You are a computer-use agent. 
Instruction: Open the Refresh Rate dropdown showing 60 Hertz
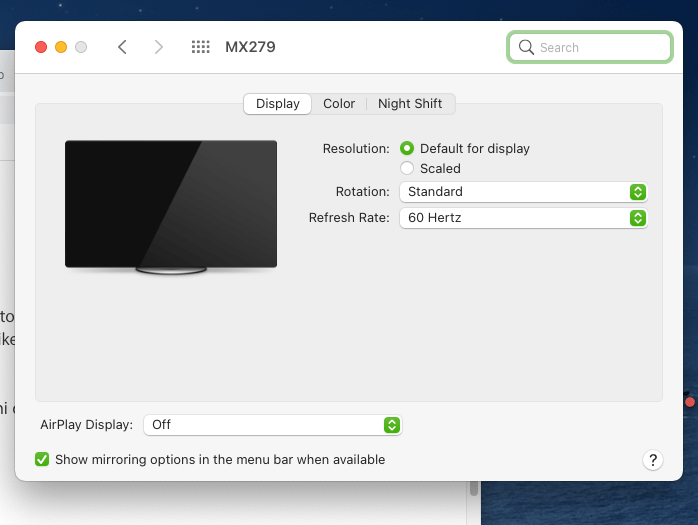pyautogui.click(x=523, y=218)
